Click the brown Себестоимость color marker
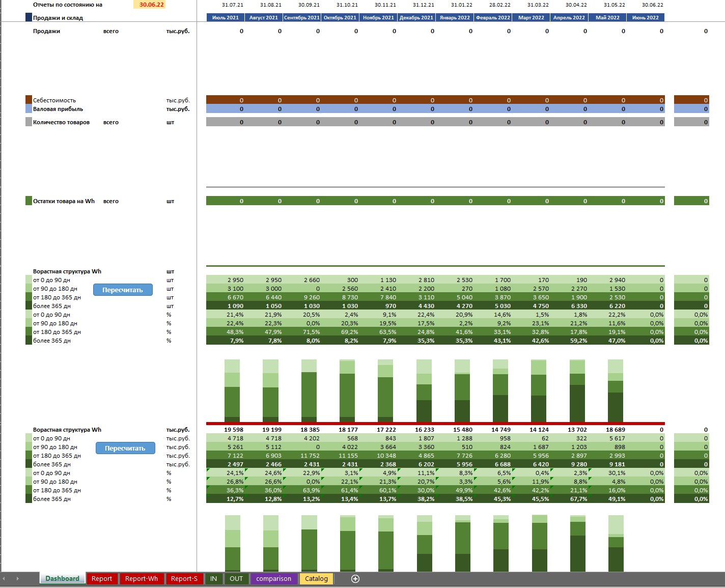 tap(29, 100)
